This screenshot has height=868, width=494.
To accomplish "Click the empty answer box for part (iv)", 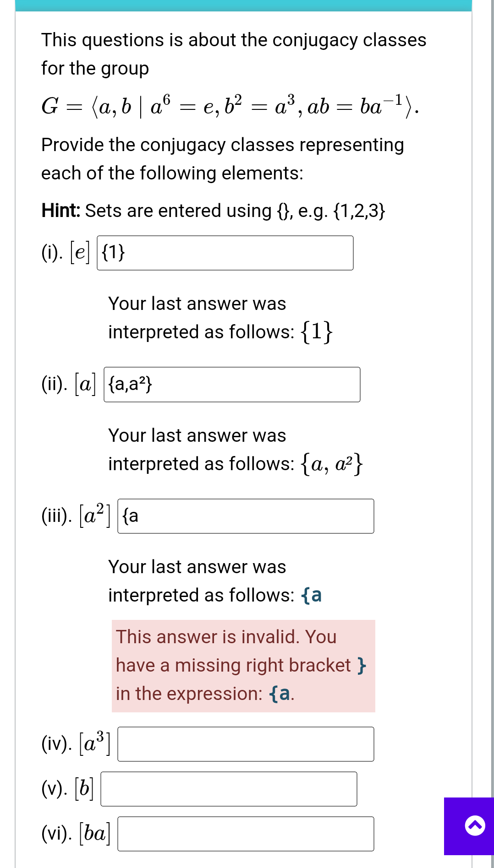I will pyautogui.click(x=245, y=745).
